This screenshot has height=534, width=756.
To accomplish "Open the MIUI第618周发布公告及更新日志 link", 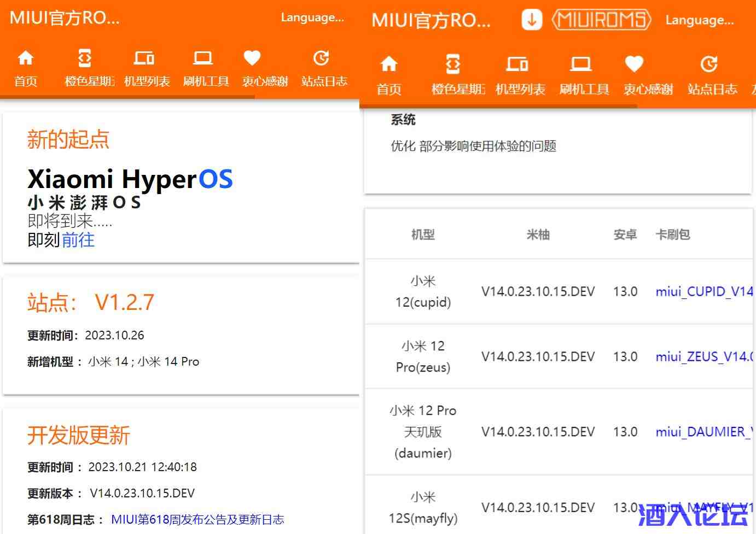I will click(197, 519).
